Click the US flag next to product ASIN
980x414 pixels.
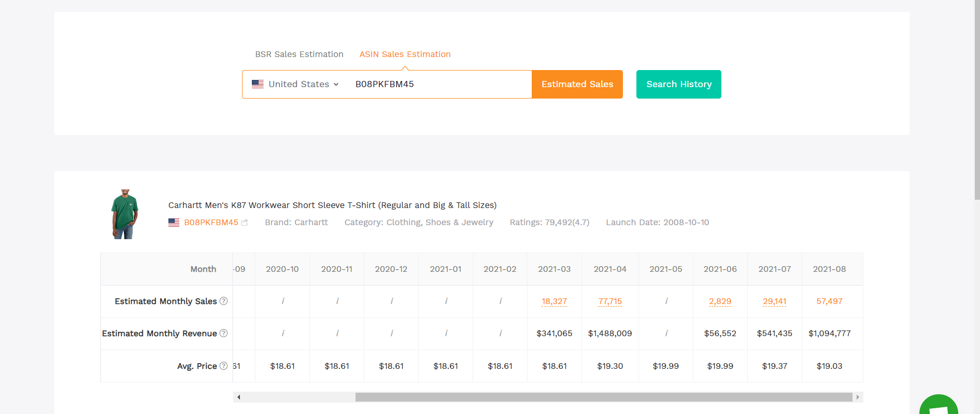pyautogui.click(x=174, y=223)
